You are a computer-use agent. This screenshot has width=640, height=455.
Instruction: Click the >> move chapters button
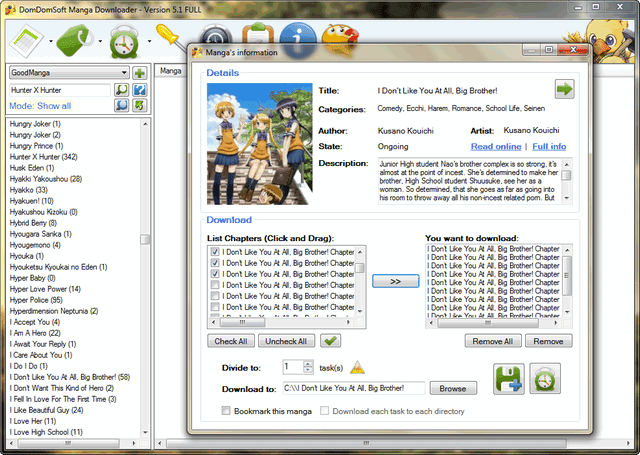[x=396, y=281]
